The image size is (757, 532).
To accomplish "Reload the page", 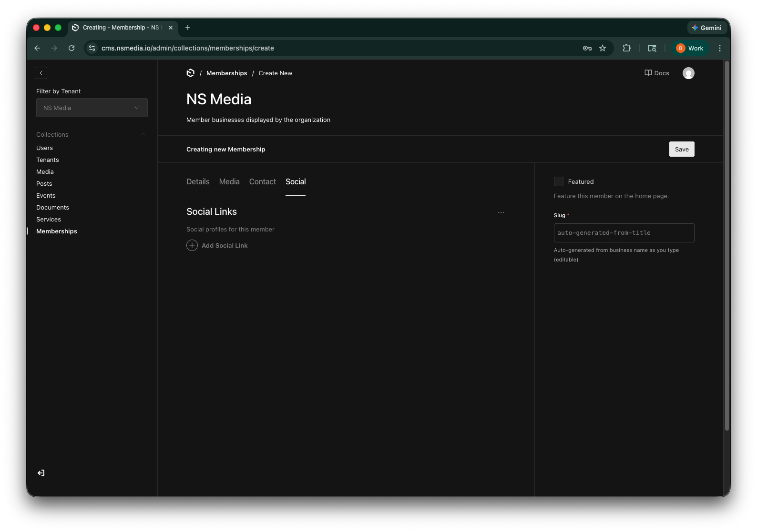I will (72, 48).
